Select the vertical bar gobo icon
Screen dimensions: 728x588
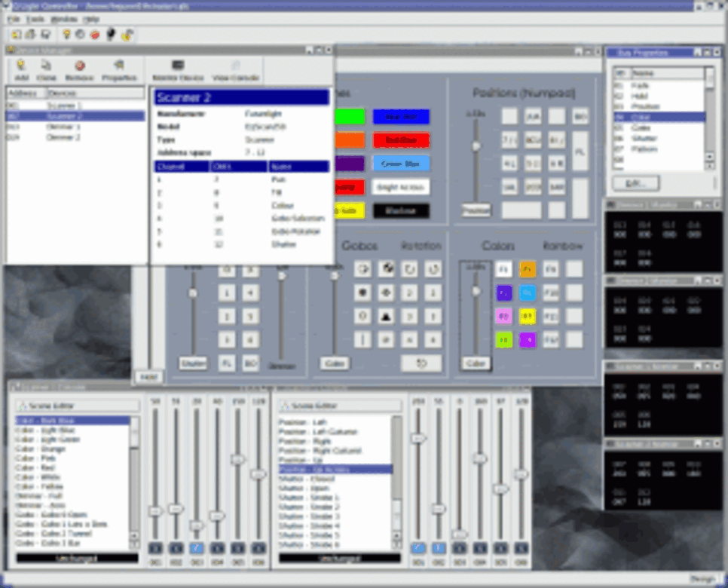coord(362,339)
